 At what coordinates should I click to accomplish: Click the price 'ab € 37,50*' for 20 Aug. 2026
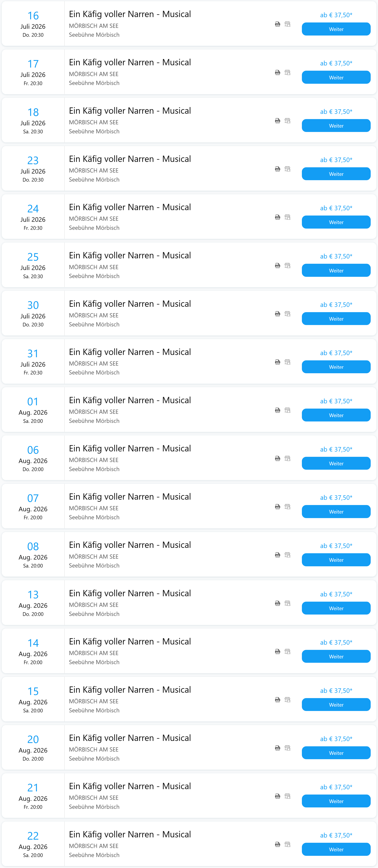click(336, 739)
